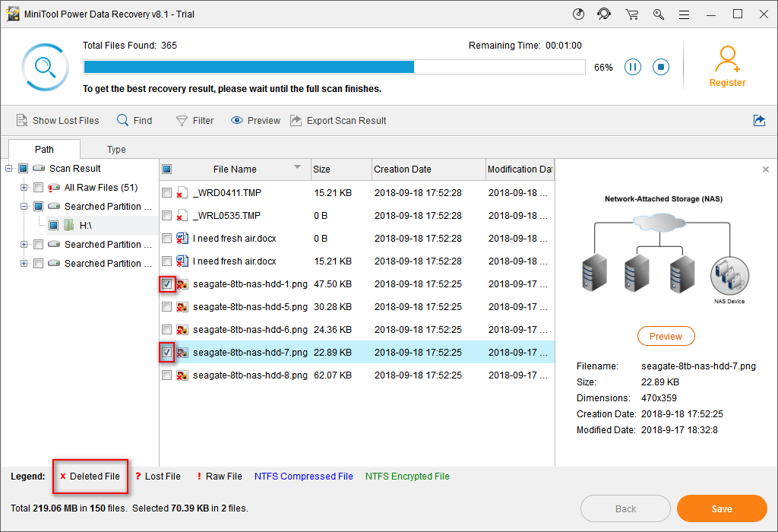This screenshot has width=778, height=532.
Task: Uncheck seagate-8tb-nas-hdd-1.png checkbox
Action: pos(166,284)
